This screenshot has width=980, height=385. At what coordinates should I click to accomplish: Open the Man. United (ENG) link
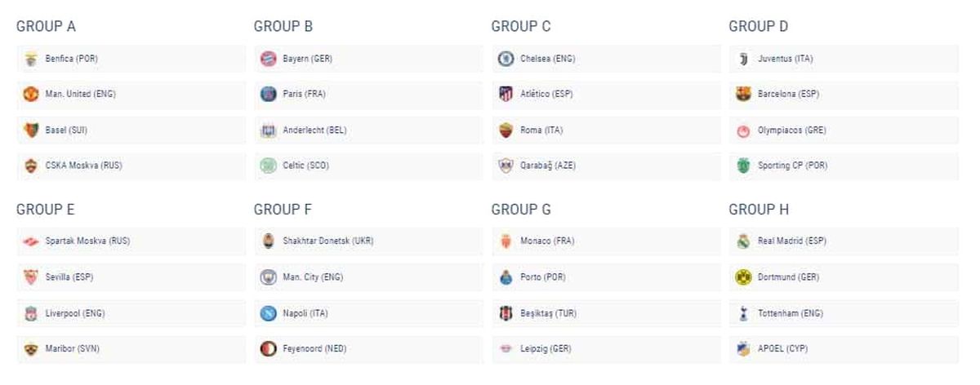(80, 94)
